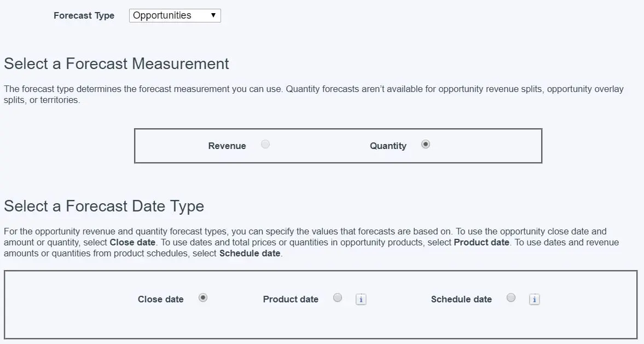Click the Schedule date option label
The width and height of the screenshot is (644, 344).
coord(461,299)
